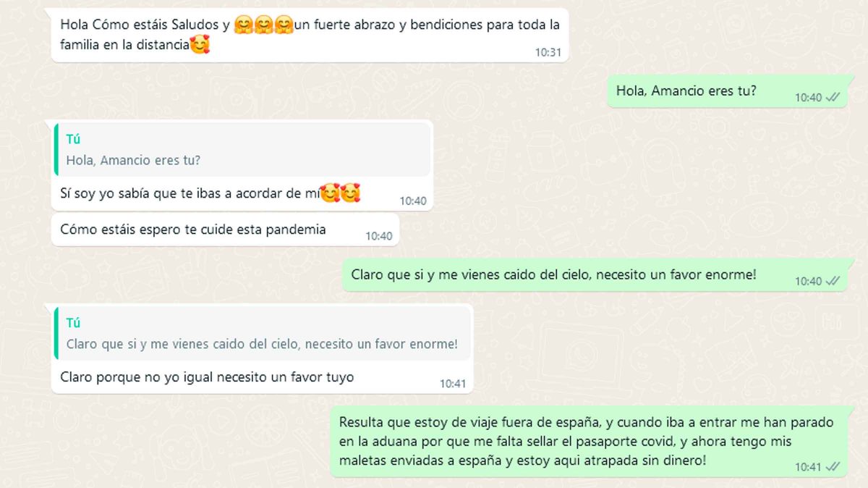Select the 'Tú' label in first quoted reply
This screenshot has width=868, height=488.
(73, 140)
